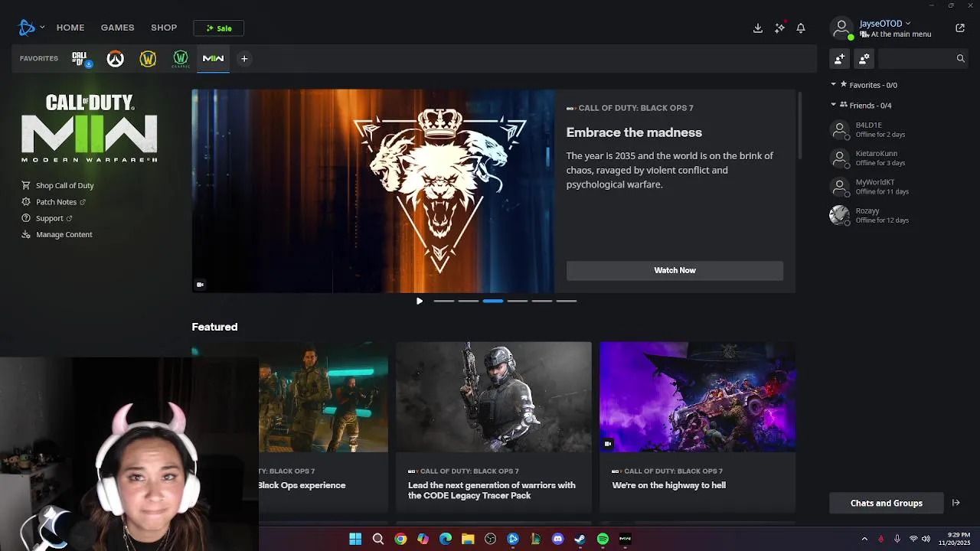Open the sparkle what's new icon

pos(779,28)
